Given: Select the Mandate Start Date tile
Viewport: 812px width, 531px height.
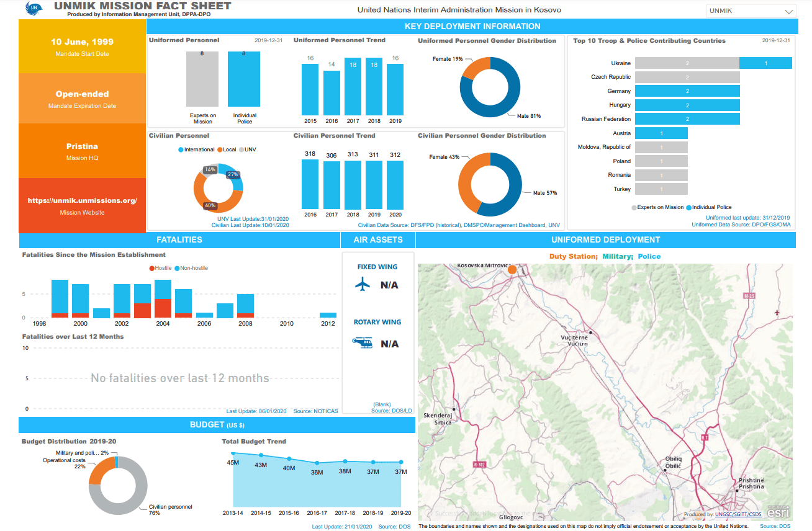Looking at the screenshot, I should (83, 47).
